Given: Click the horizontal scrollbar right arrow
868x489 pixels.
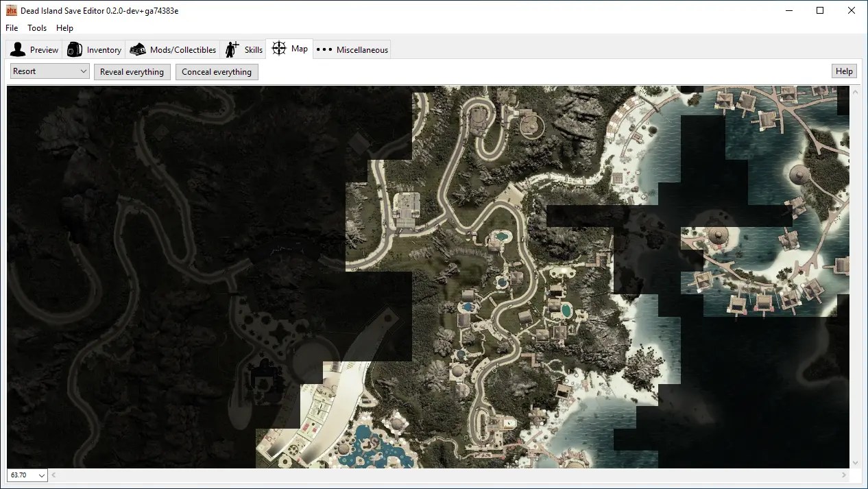Looking at the screenshot, I should [844, 475].
